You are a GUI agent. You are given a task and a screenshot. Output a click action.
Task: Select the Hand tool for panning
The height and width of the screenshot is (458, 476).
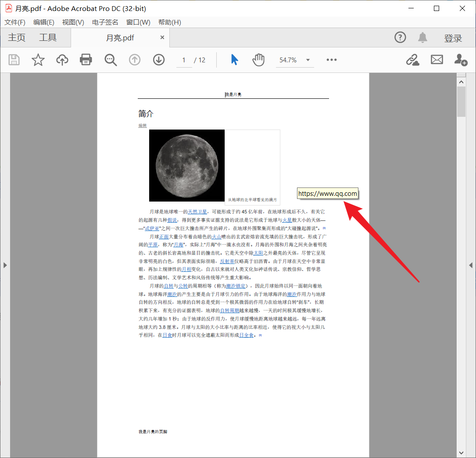coord(258,60)
